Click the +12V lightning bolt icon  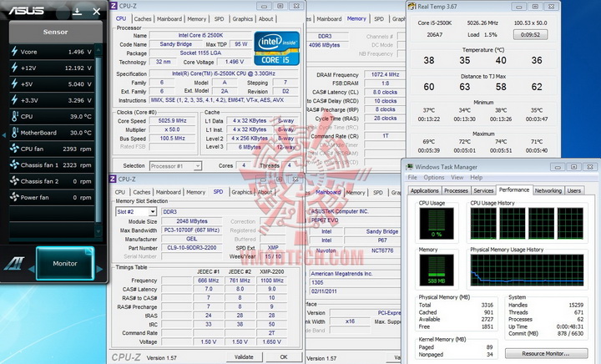14,68
